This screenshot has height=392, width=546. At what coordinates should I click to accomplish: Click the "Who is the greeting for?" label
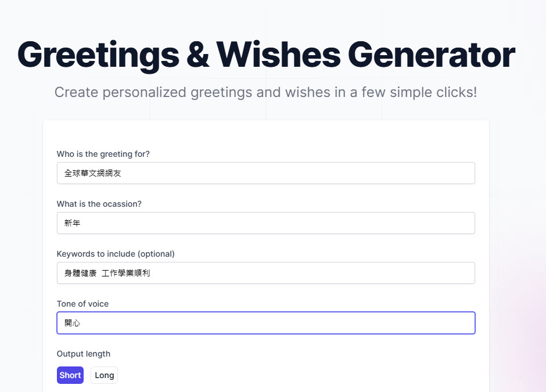pos(103,154)
